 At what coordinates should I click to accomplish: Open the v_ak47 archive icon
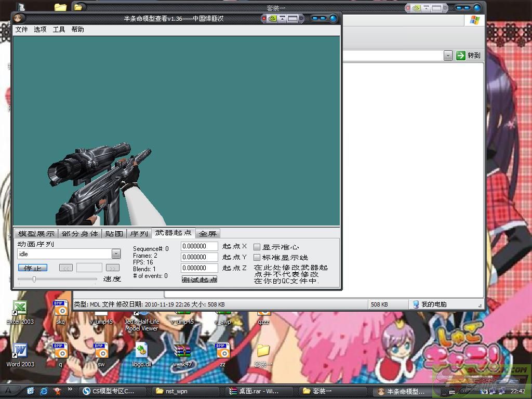coord(182,352)
